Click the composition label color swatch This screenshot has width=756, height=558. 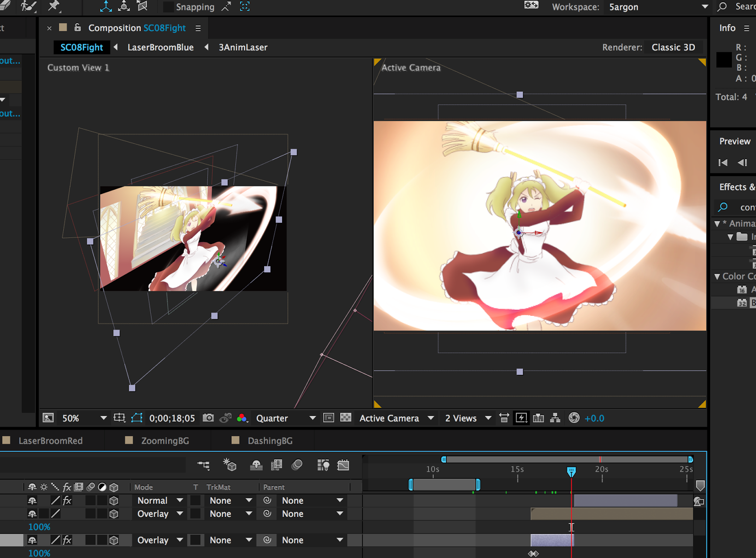tap(63, 27)
